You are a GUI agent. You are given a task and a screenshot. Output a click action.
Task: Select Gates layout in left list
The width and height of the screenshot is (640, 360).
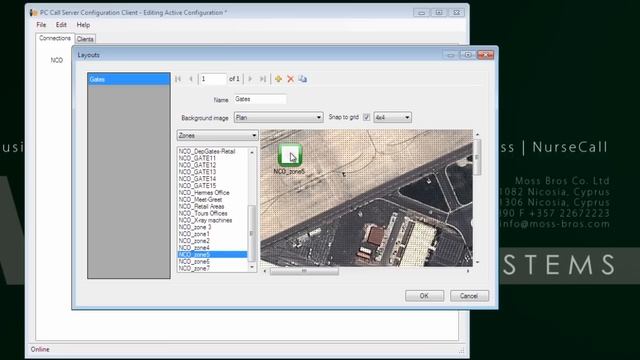(x=129, y=79)
